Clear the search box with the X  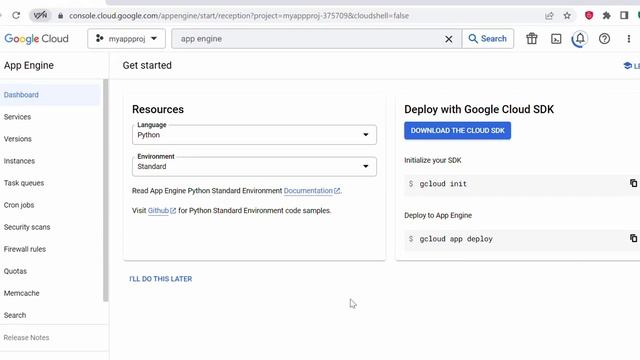(449, 39)
